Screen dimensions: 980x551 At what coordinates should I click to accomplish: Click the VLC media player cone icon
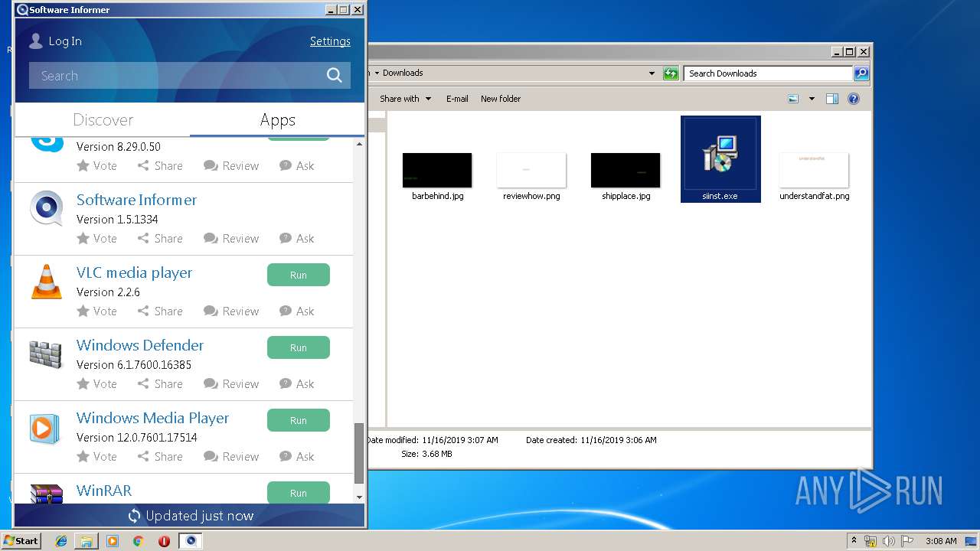point(46,281)
